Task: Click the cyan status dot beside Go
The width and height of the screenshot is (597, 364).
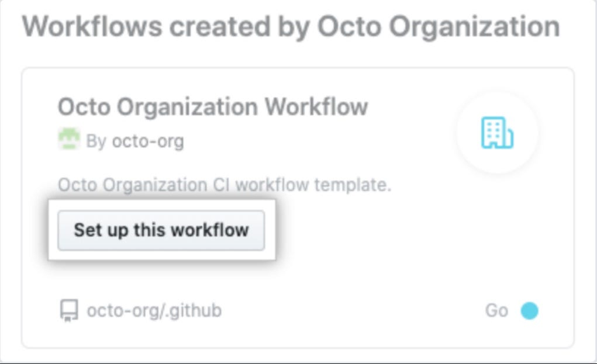Action: pos(530,310)
